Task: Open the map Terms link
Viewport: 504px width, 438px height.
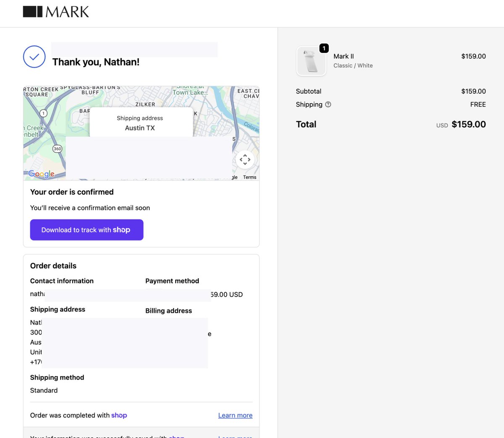Action: pos(249,177)
